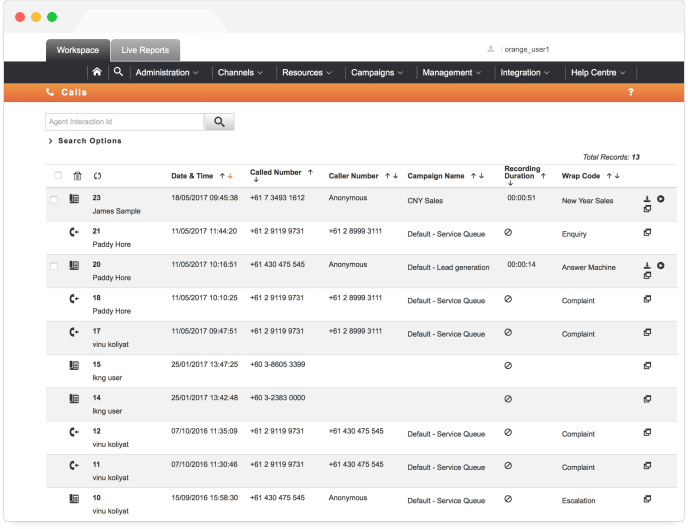This screenshot has width=688, height=529.
Task: Click the Enquiry wrap code cell
Action: [x=574, y=234]
